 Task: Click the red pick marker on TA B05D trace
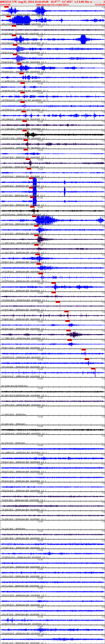66,312
